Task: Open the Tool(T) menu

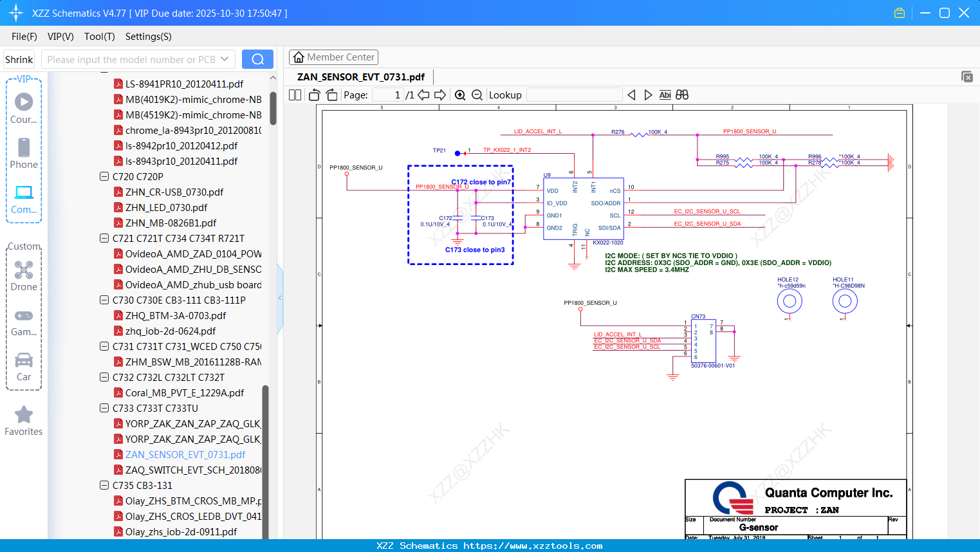Action: [x=99, y=37]
